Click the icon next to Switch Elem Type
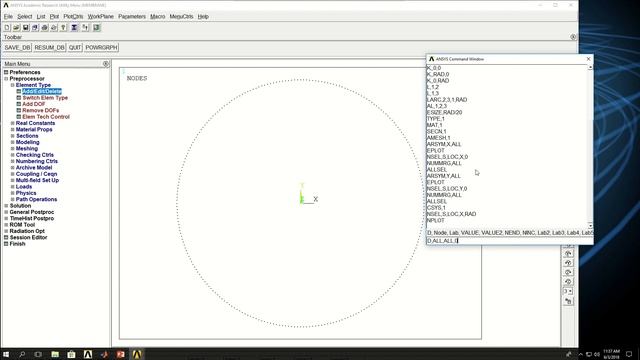This screenshot has height=360, width=640. (19, 98)
